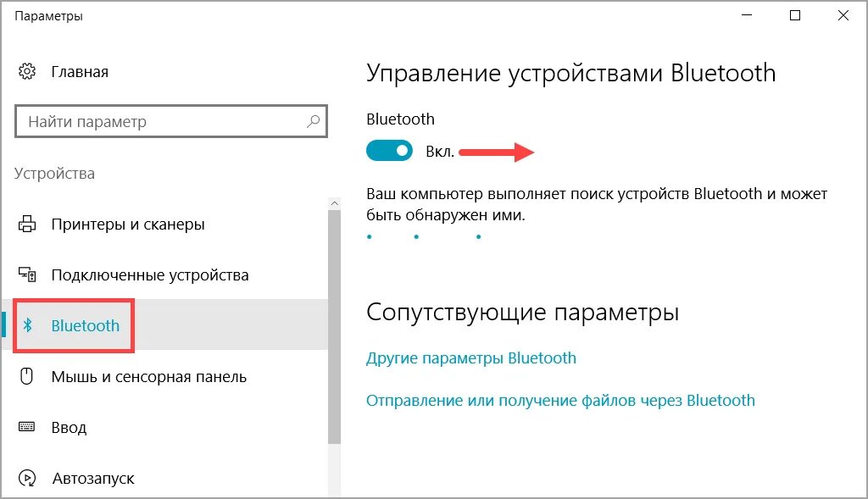Click the connected devices icon
This screenshot has width=868, height=499.
click(x=26, y=274)
